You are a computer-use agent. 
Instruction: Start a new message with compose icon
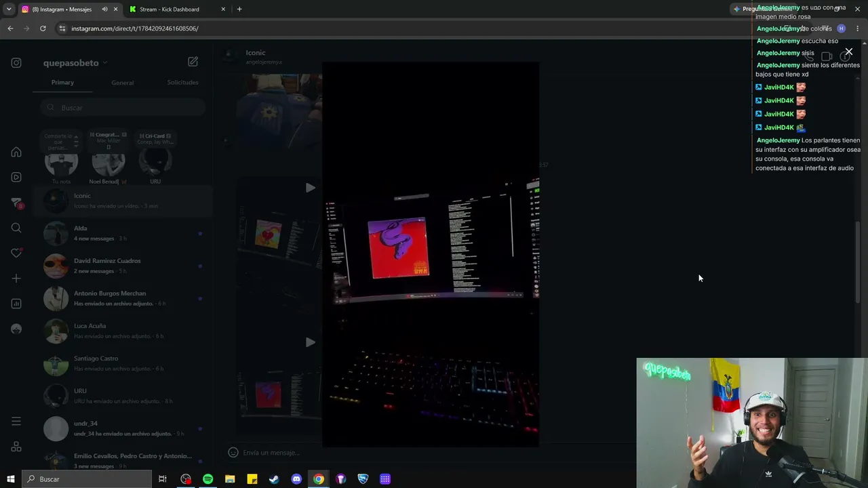point(193,62)
